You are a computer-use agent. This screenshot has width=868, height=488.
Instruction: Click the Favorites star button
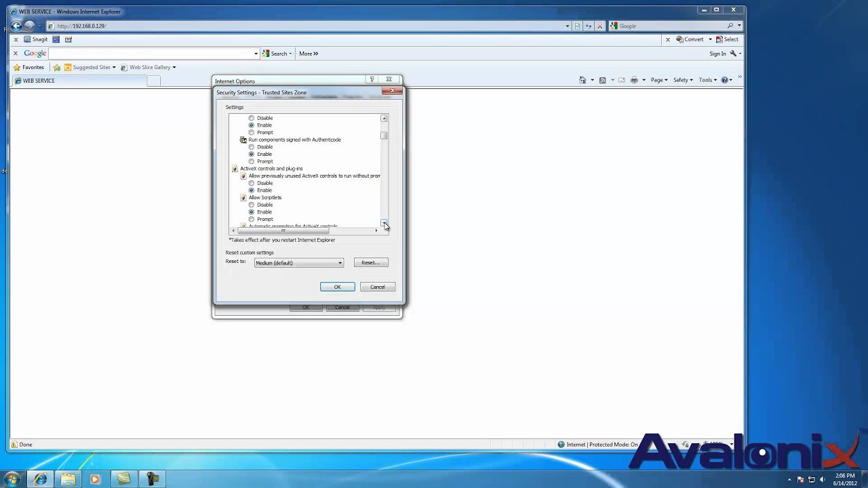coord(28,67)
